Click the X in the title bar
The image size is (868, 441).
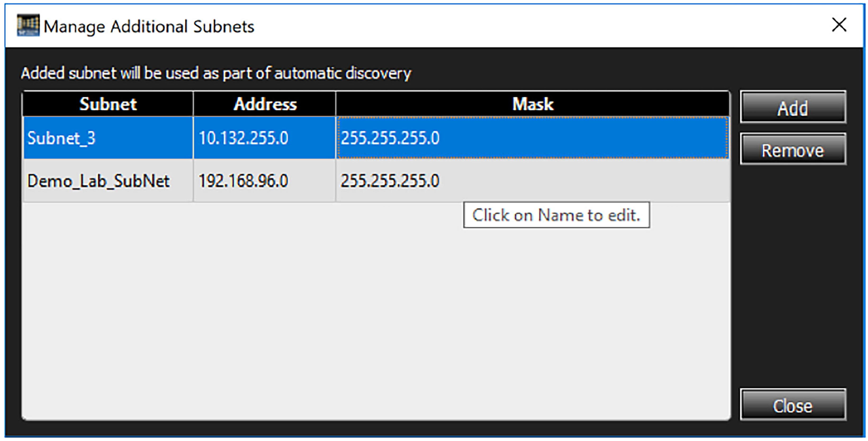[x=839, y=25]
